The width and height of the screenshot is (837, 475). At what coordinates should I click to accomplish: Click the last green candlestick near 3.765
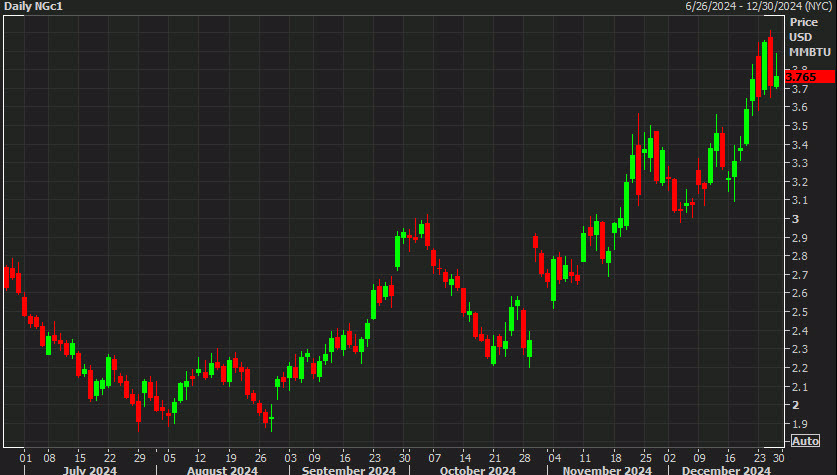point(777,80)
